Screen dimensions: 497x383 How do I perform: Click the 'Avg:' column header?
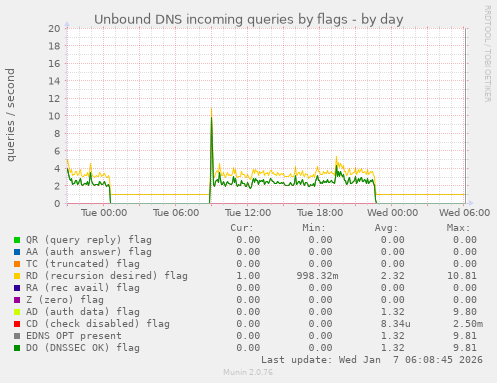point(386,228)
